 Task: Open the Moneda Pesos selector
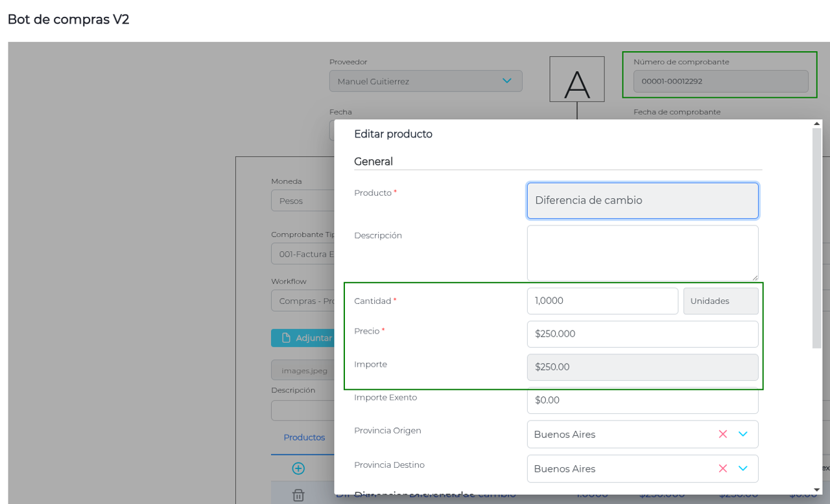coord(302,201)
